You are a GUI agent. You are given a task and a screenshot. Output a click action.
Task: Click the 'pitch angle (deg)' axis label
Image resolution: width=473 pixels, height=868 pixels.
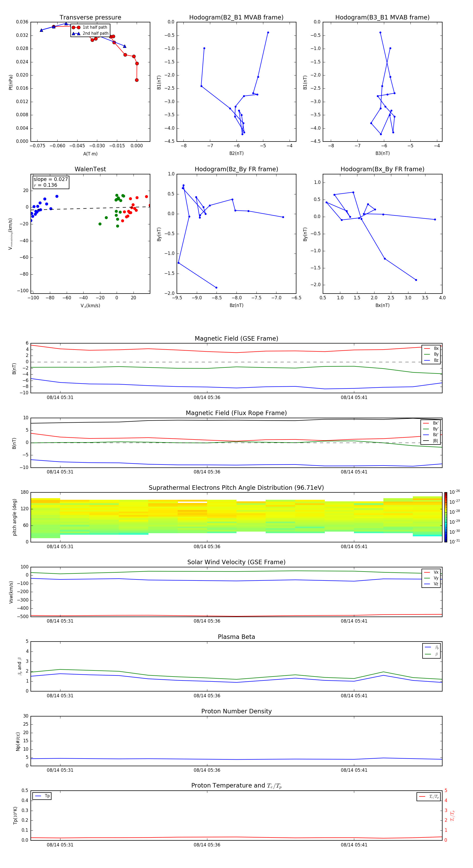pyautogui.click(x=14, y=517)
